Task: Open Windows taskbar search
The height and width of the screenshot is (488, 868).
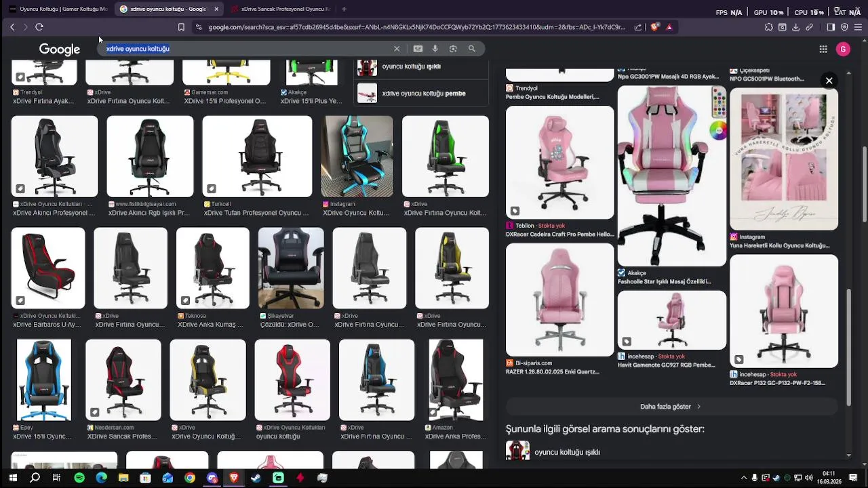Action: (x=35, y=478)
